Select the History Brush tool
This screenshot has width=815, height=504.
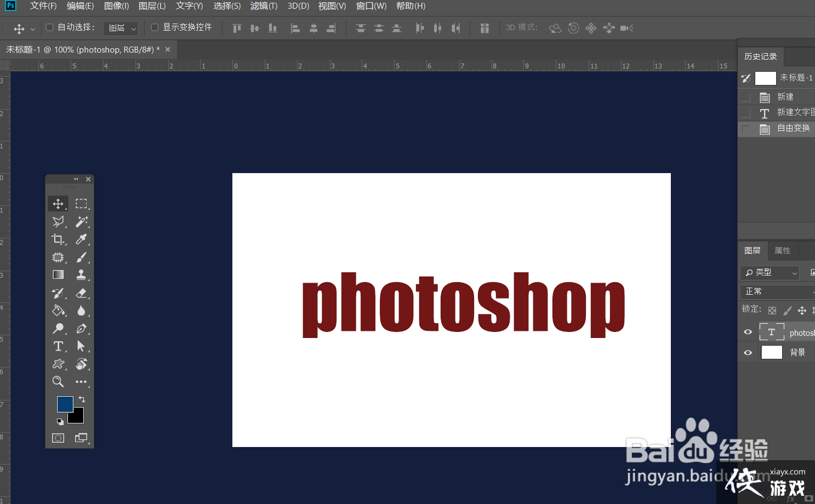[58, 293]
